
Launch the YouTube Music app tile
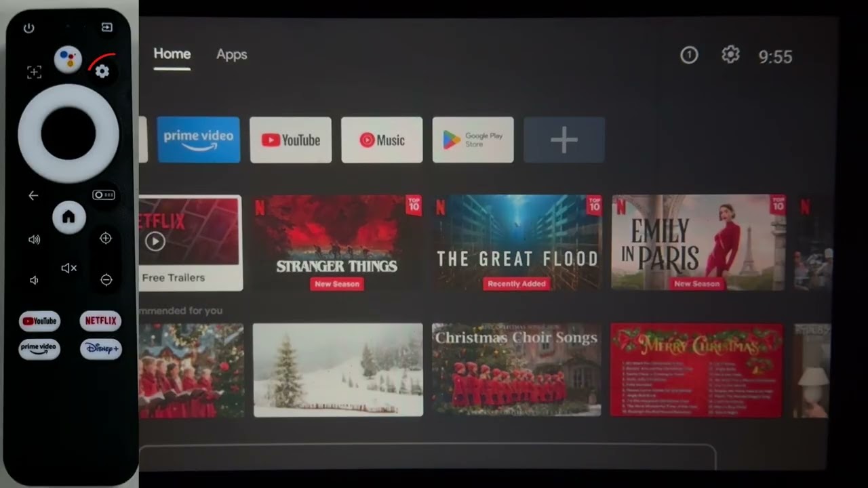pyautogui.click(x=382, y=140)
